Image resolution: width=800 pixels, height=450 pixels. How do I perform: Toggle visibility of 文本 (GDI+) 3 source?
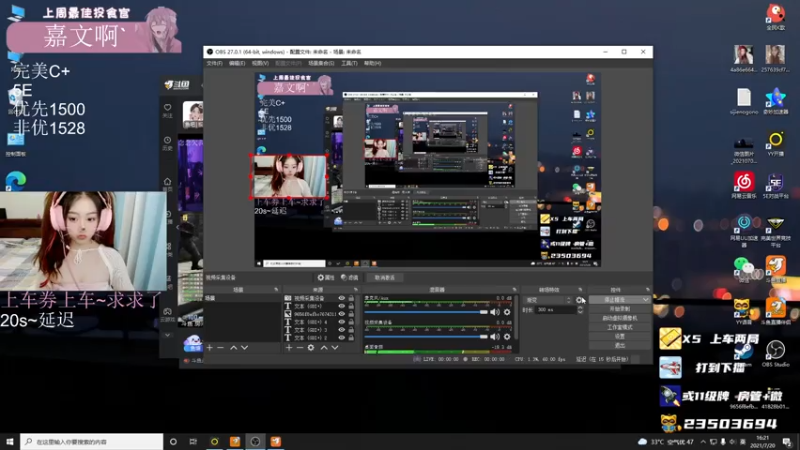pos(341,330)
